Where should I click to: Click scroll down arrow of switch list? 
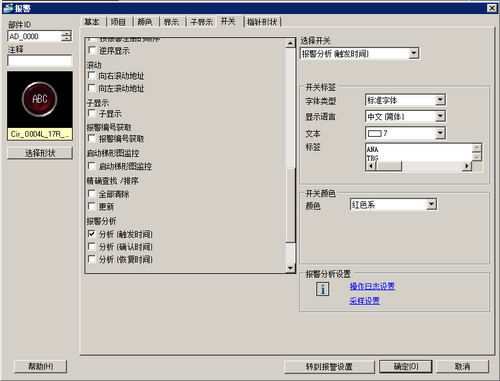click(x=290, y=268)
